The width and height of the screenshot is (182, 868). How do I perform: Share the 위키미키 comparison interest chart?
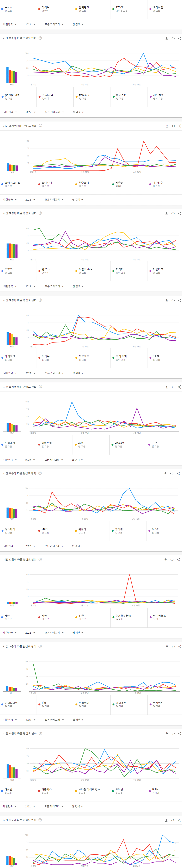pyautogui.click(x=179, y=734)
